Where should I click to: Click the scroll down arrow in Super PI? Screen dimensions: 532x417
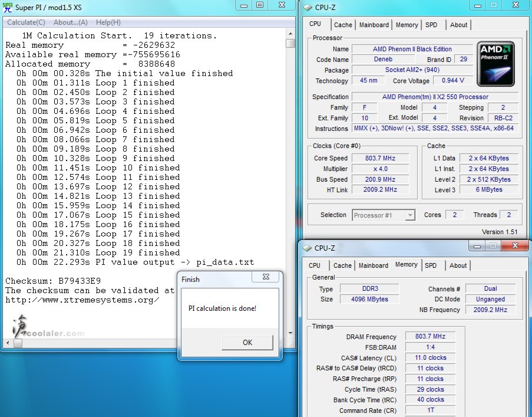pyautogui.click(x=290, y=333)
